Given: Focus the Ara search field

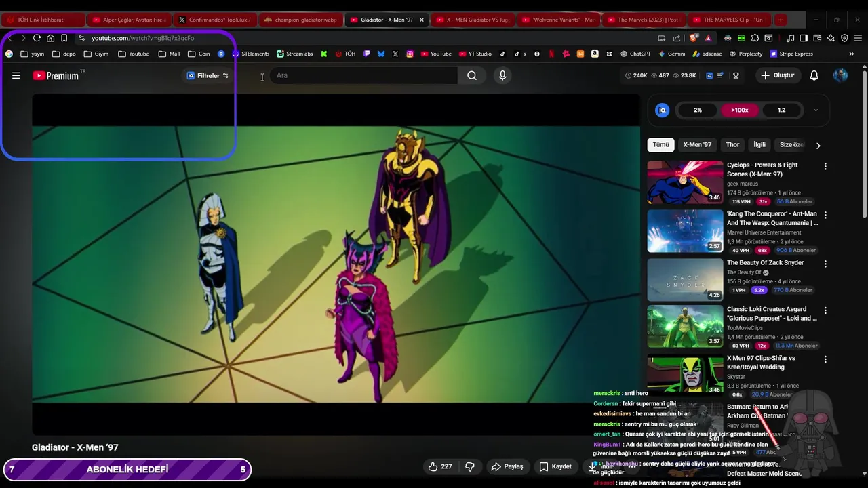Looking at the screenshot, I should [x=364, y=75].
